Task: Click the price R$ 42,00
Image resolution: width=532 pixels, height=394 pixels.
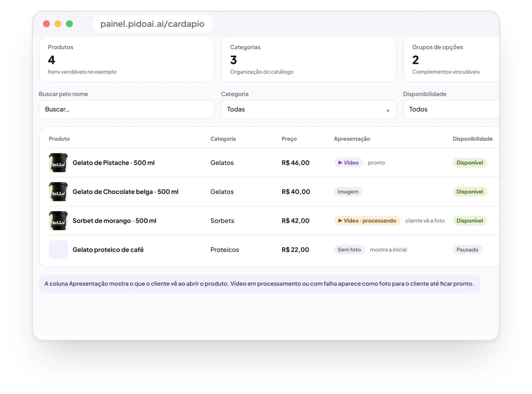Action: [296, 221]
